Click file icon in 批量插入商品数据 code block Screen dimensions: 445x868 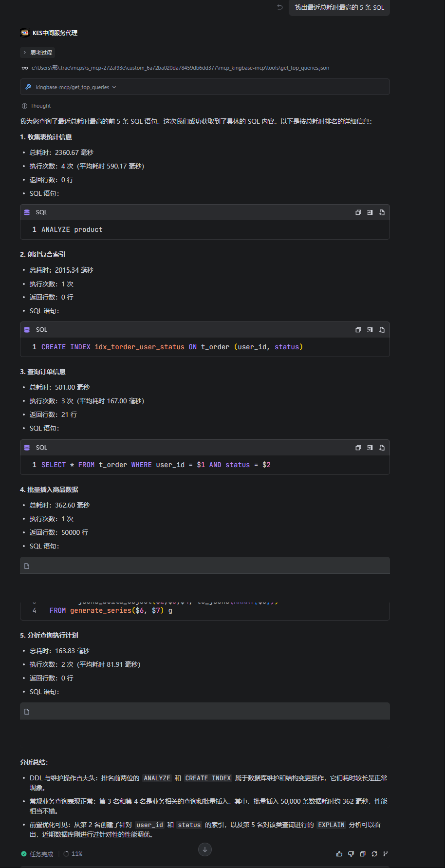27,566
